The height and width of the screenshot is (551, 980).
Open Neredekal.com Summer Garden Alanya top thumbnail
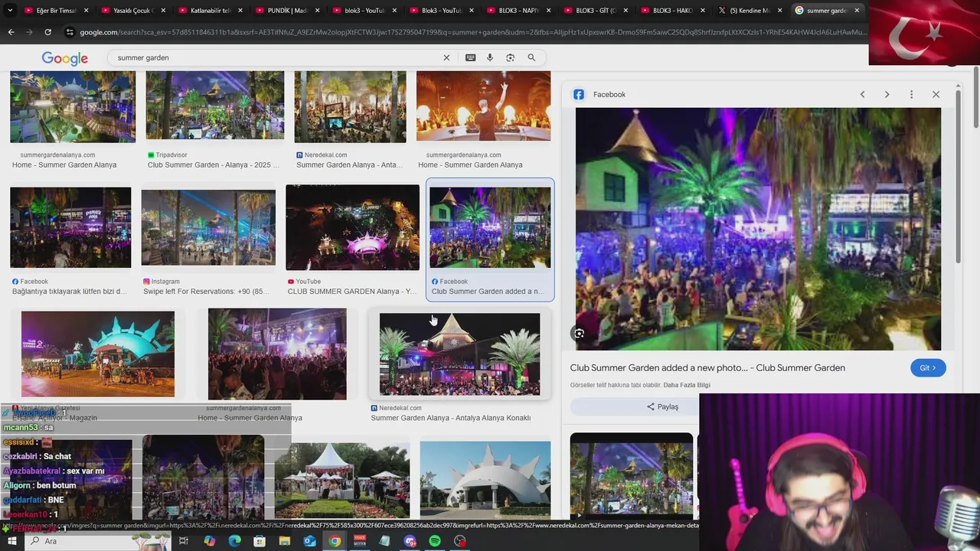click(350, 106)
